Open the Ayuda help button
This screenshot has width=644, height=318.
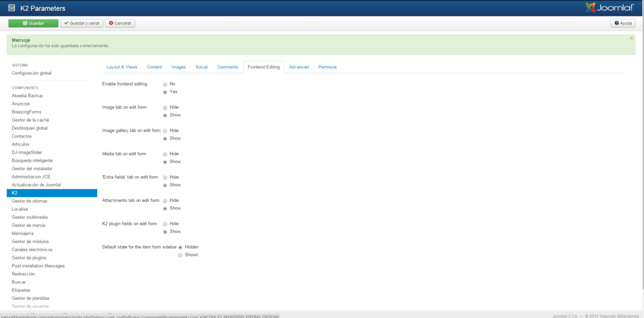coord(623,23)
